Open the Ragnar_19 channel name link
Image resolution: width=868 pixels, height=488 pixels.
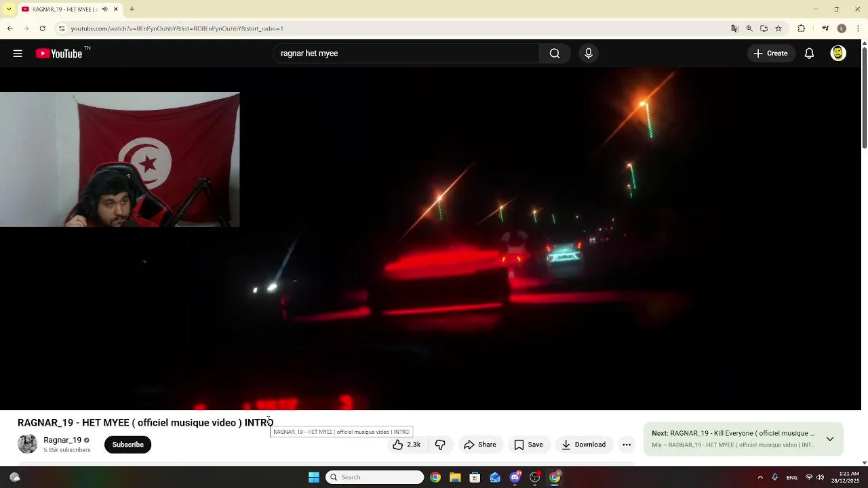62,440
